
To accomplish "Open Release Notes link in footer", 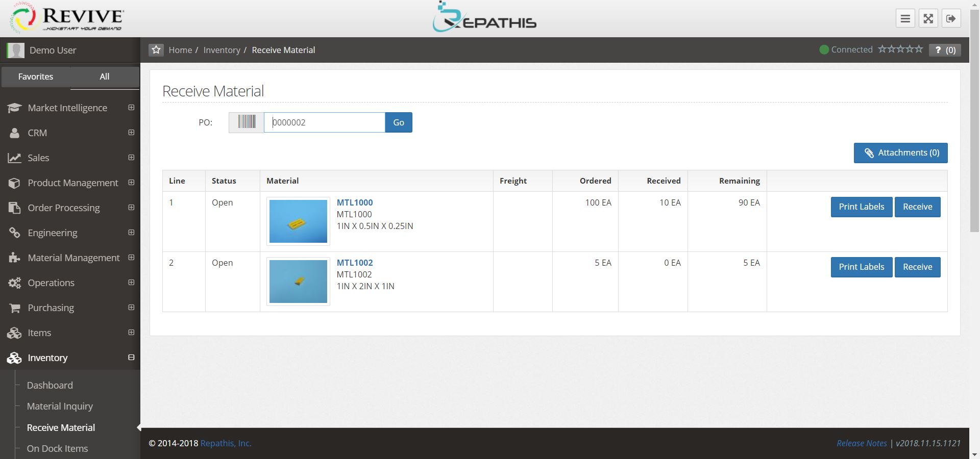I will pos(862,444).
